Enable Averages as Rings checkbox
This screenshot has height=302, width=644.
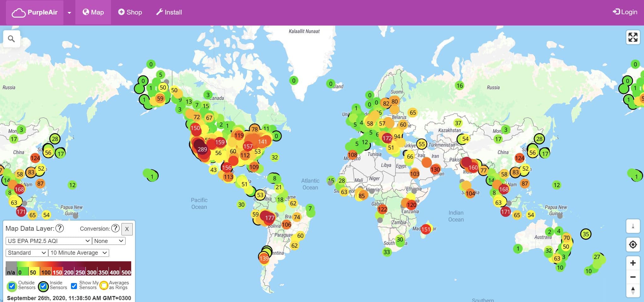click(x=104, y=286)
